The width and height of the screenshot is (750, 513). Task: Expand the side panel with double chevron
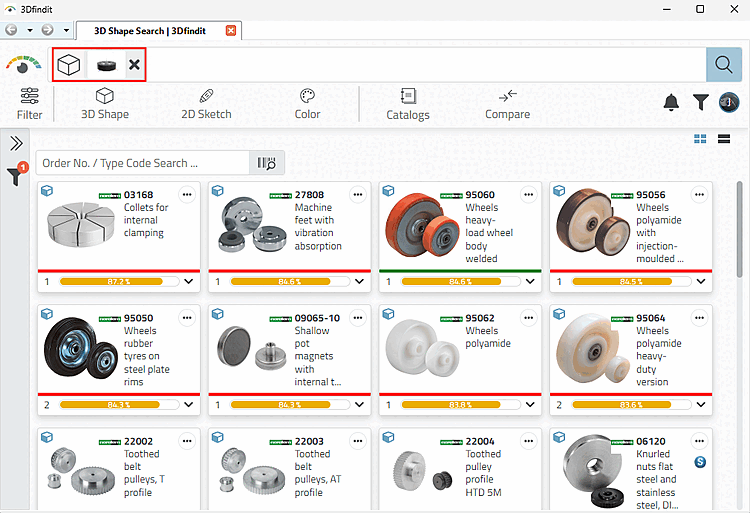pos(16,143)
